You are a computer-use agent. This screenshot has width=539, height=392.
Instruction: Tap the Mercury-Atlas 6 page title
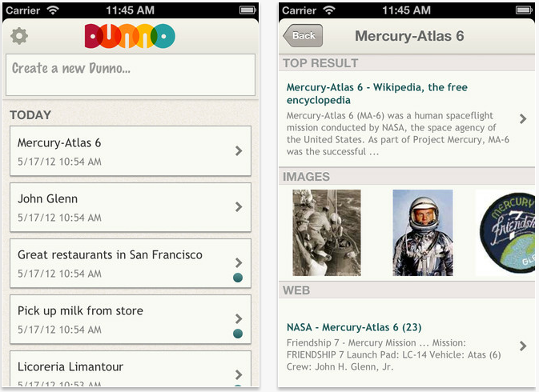[x=409, y=36]
